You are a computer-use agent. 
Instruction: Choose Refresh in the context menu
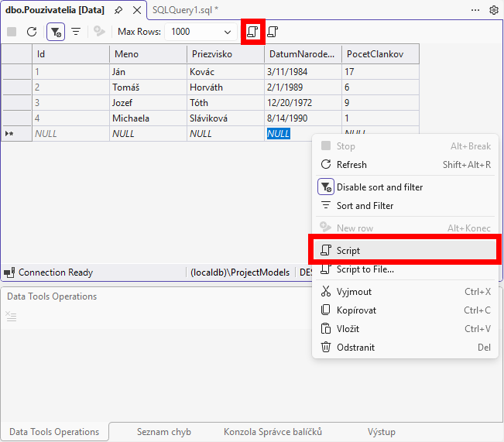coord(405,165)
